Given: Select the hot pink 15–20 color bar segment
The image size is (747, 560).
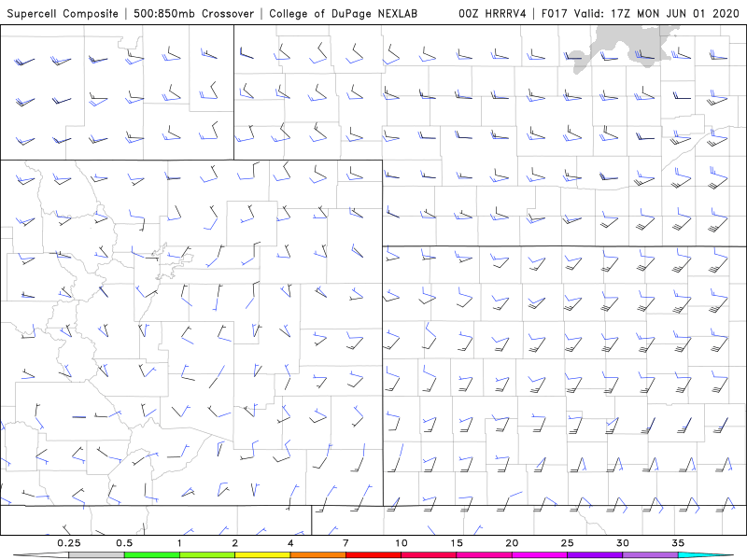Looking at the screenshot, I should 484,555.
